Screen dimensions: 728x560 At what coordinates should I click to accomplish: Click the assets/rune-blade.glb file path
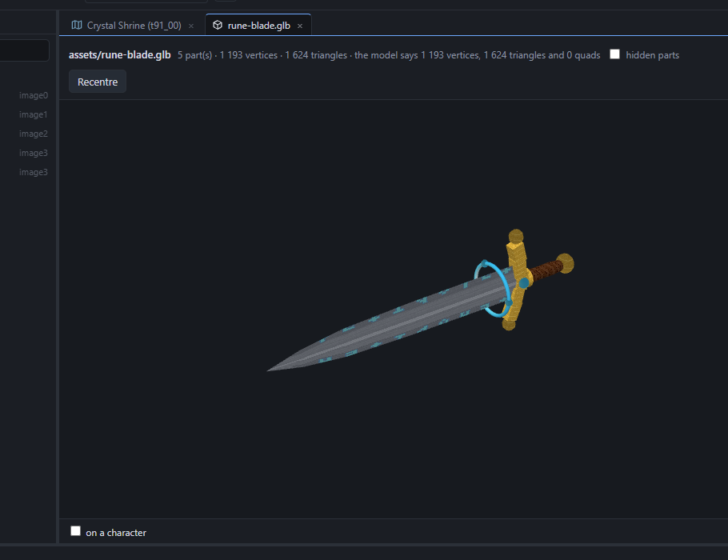[120, 54]
